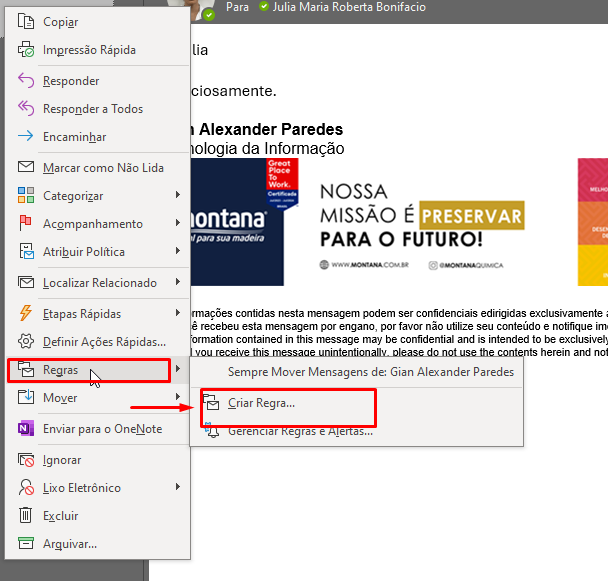Expand the Categorizar submenu arrow

point(178,196)
